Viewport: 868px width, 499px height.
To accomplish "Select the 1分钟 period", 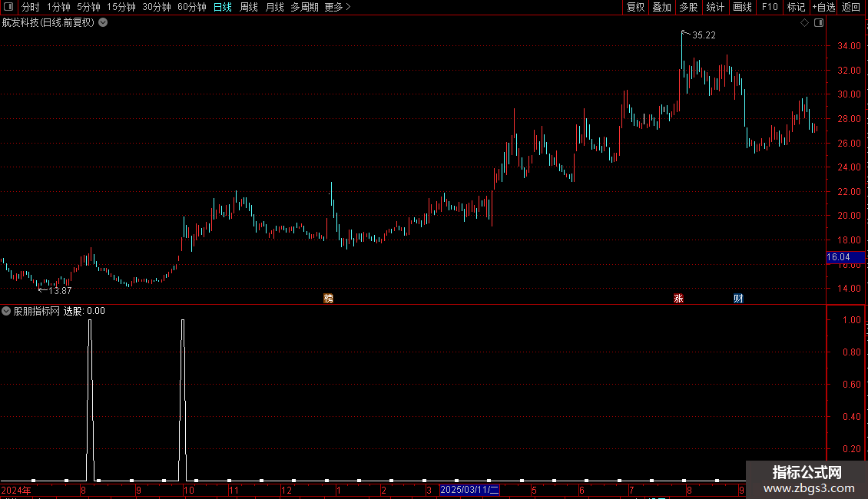I will pos(58,7).
